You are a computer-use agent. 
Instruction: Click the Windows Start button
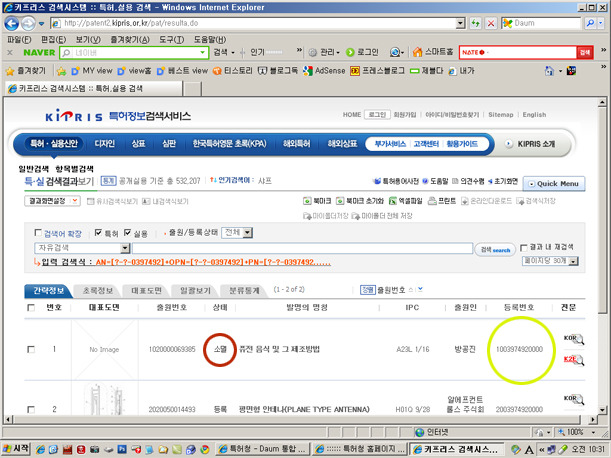[16, 449]
